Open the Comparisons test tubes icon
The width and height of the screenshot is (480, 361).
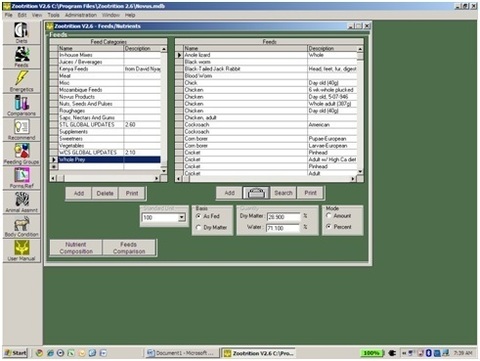coord(21,105)
